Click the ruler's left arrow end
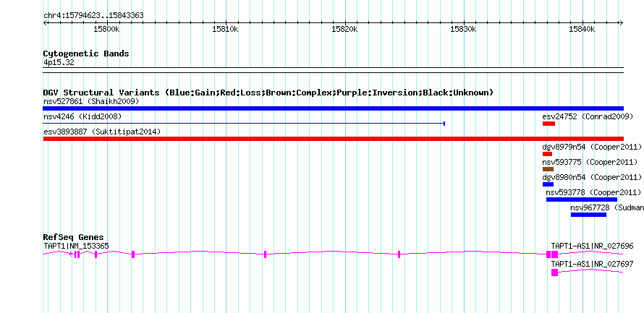644x313 pixels. [x=45, y=22]
